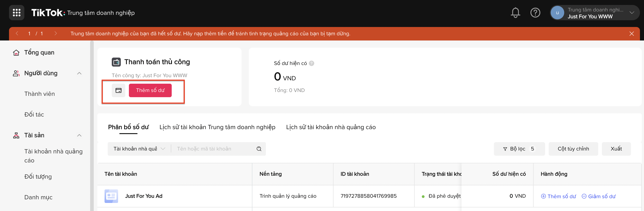The image size is (644, 211).
Task: Open the nine-dot app grid menu
Action: (x=16, y=13)
